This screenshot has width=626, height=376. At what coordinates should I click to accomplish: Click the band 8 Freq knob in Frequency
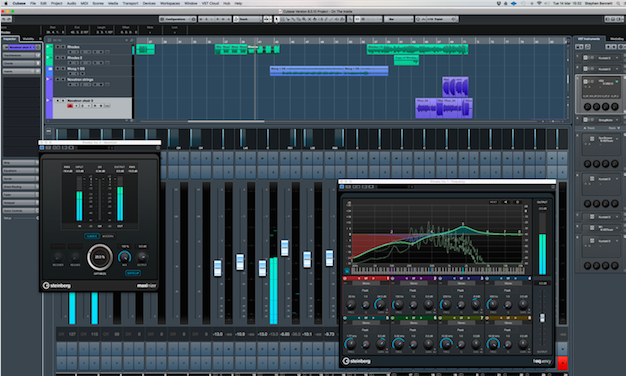(x=493, y=344)
